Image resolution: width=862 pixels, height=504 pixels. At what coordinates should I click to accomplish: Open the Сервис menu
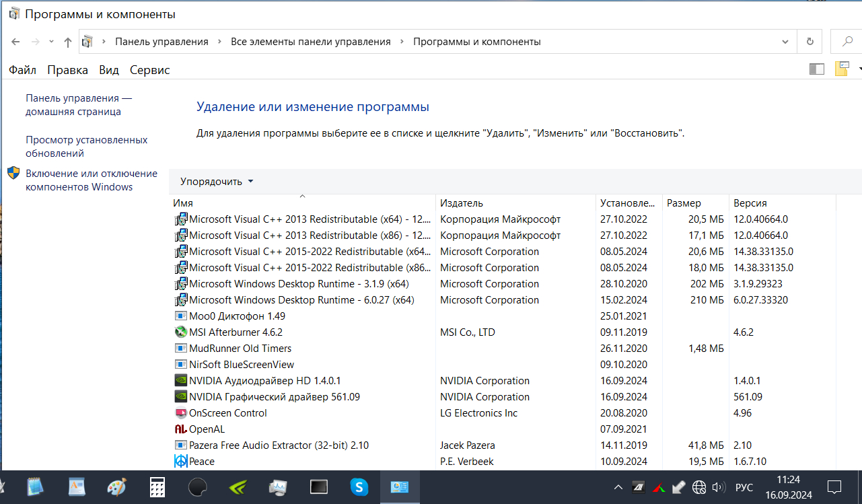[150, 70]
